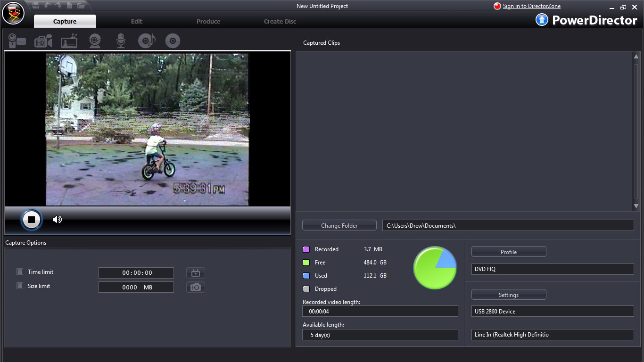Click the Line In audio device field
This screenshot has width=644, height=362.
(553, 335)
